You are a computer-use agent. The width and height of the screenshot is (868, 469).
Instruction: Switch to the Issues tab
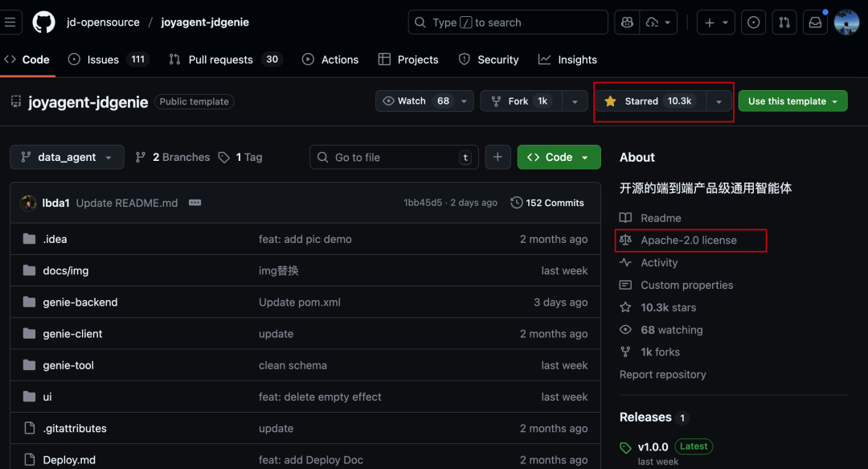(108, 60)
